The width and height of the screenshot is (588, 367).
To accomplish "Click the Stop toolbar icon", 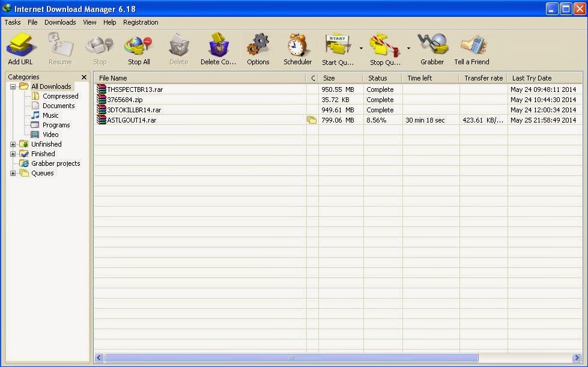I will tap(99, 45).
